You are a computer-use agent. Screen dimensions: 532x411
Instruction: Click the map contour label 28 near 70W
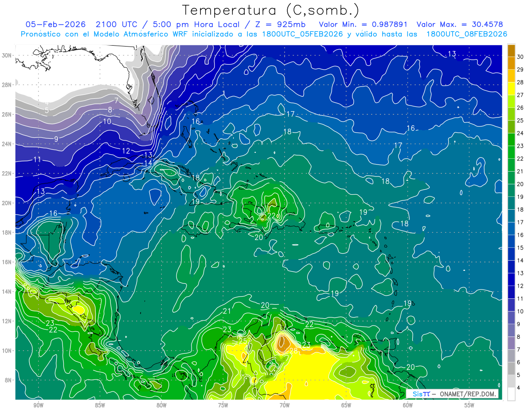pyautogui.click(x=293, y=351)
